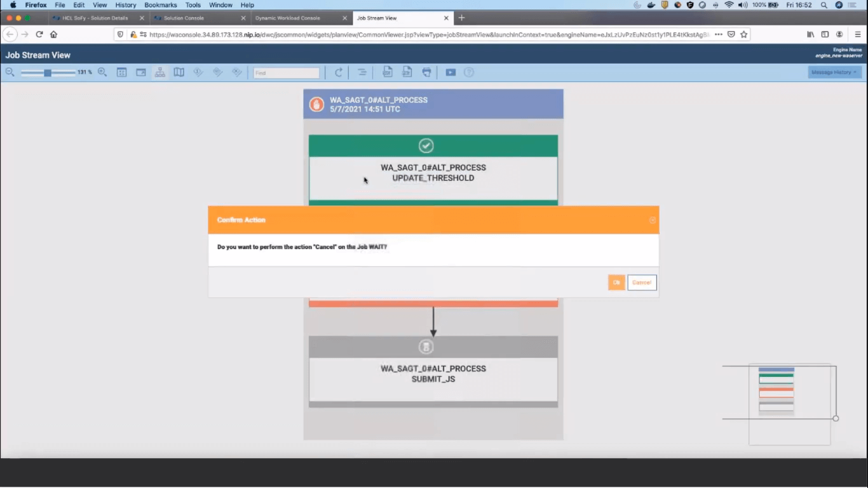The width and height of the screenshot is (868, 488).
Task: Confirm cancel action by clicking Ok
Action: pos(616,282)
